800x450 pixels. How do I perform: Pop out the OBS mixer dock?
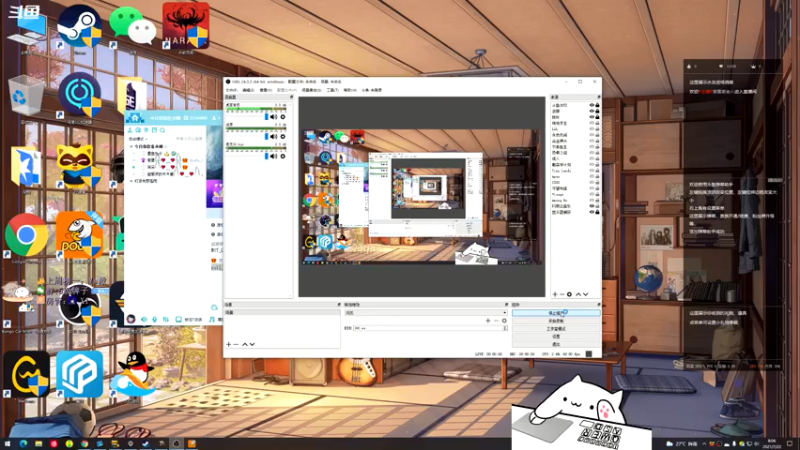coord(291,97)
